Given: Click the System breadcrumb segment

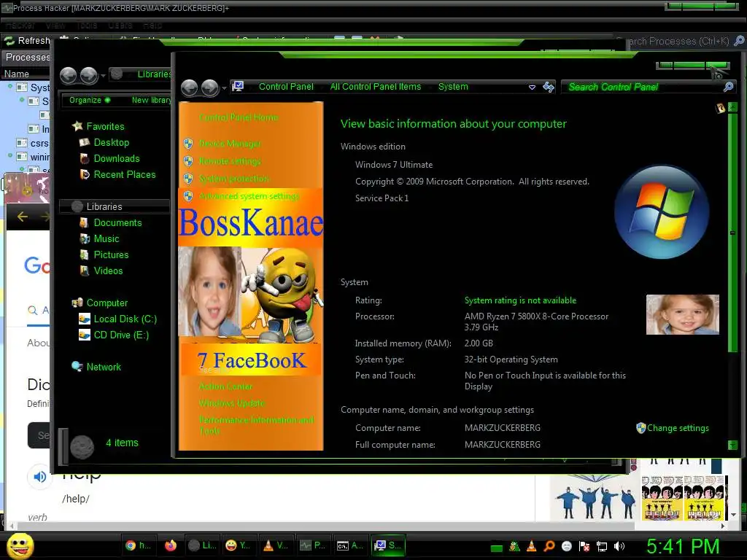Looking at the screenshot, I should click(453, 87).
